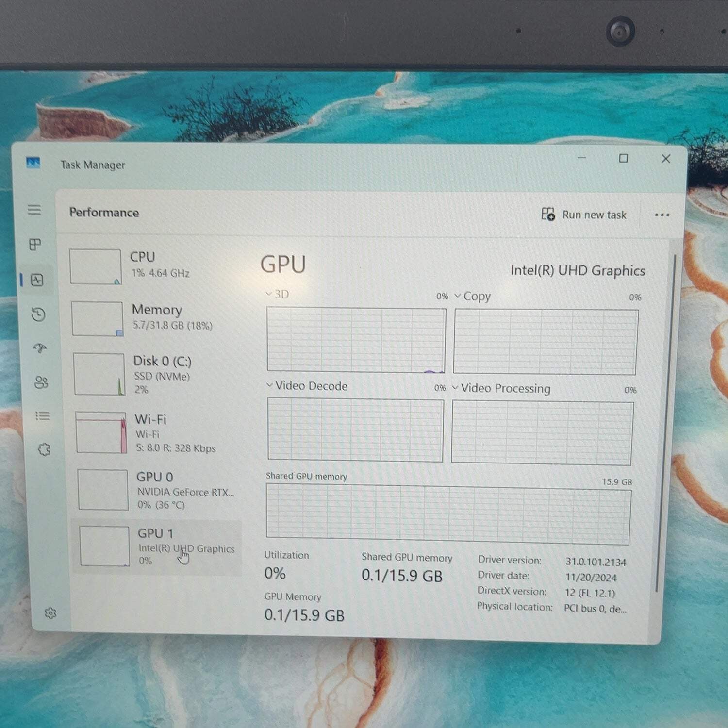728x728 pixels.
Task: Click the 3D engine graph
Action: click(x=356, y=340)
